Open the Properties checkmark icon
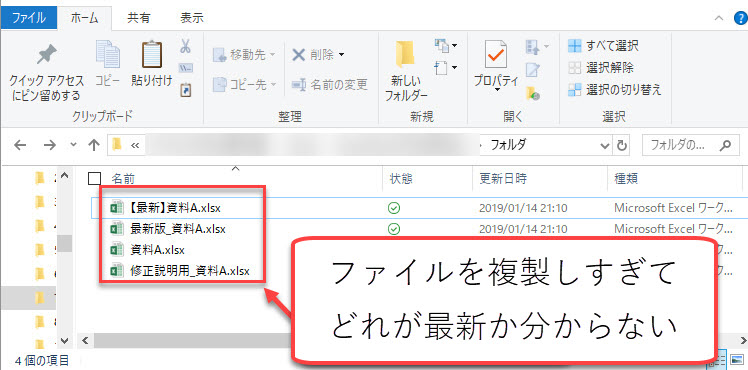 point(497,54)
